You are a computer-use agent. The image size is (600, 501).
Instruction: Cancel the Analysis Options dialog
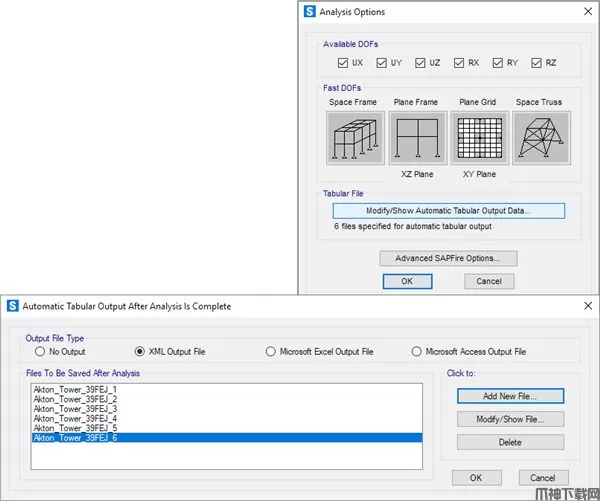(489, 282)
